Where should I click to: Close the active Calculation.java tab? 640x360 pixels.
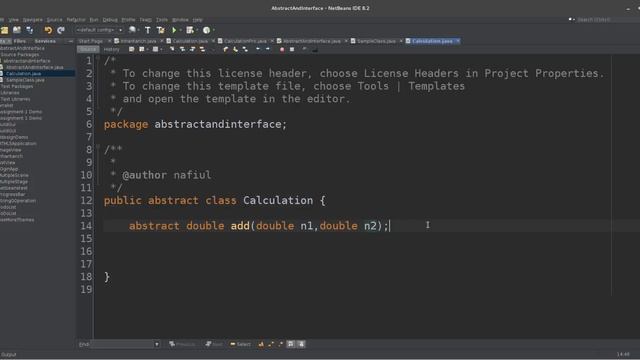click(x=458, y=41)
